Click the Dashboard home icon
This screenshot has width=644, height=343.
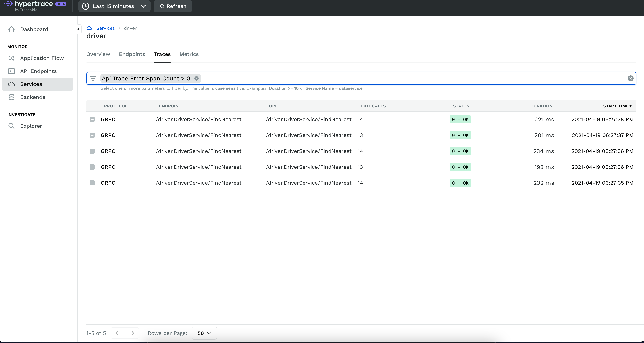[x=12, y=29]
